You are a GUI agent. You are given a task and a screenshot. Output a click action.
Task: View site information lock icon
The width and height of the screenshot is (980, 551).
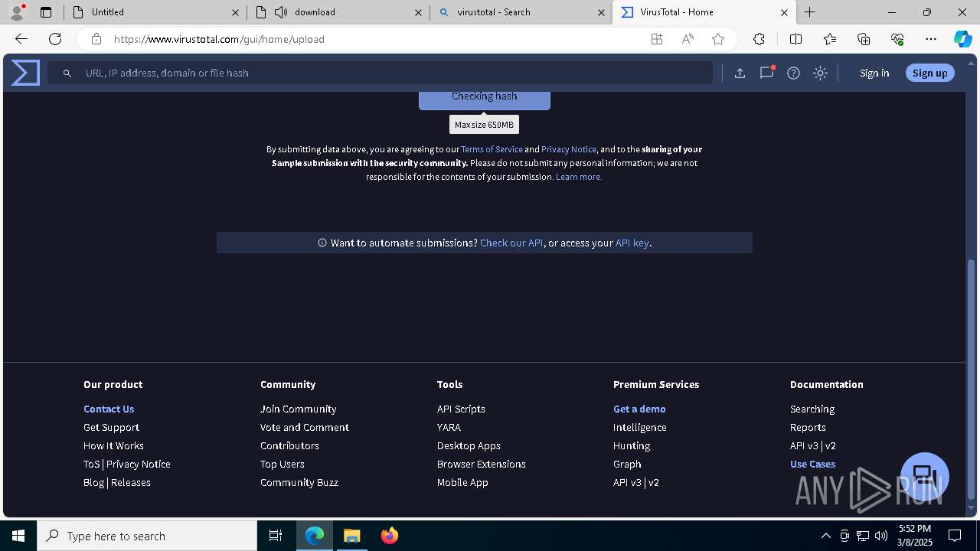96,39
